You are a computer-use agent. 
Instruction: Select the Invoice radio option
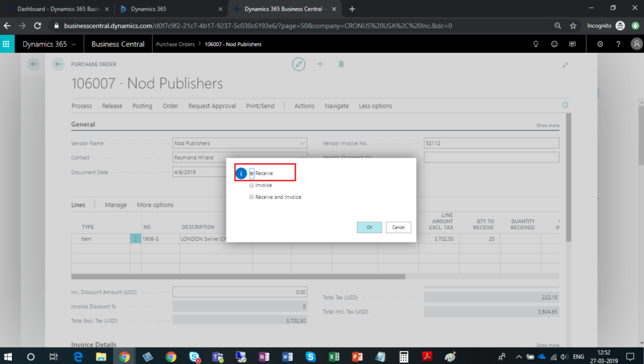(x=252, y=185)
